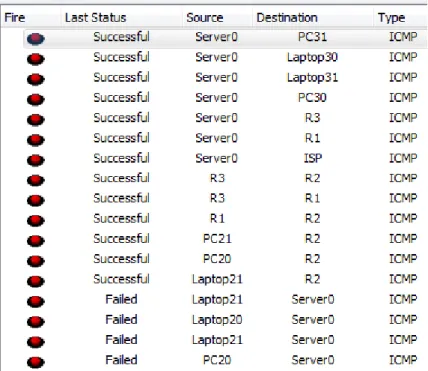Fire the Laptop21 to R2 PDU
Screen dimensions: 428x371
[36, 281]
